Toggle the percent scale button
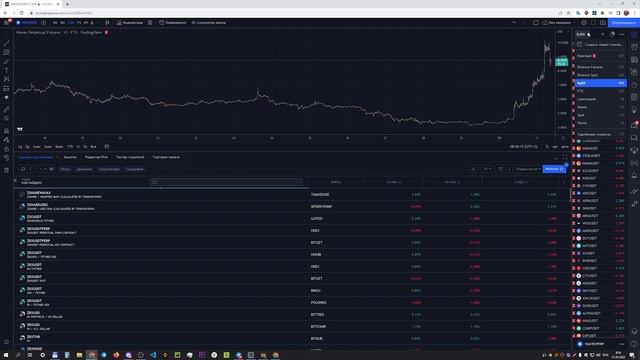This screenshot has height=360, width=640. coord(547,147)
